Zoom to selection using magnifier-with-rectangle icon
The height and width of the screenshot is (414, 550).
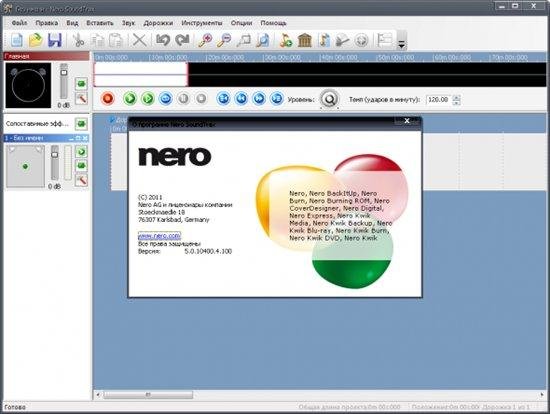[x=243, y=40]
